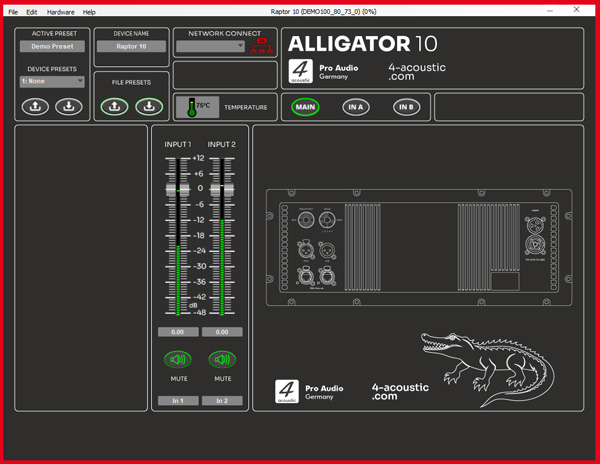Screen dimensions: 600x464
Task: Open the Help menu
Action: pos(89,12)
